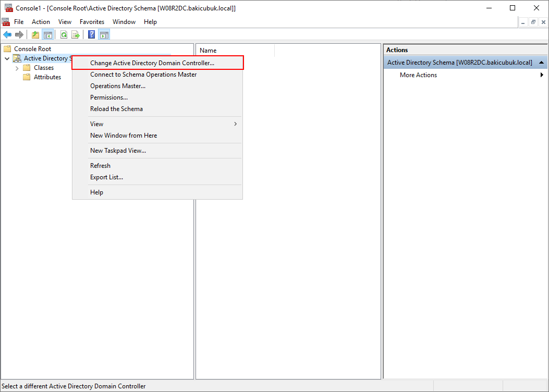Choose Refresh in context menu
The height and width of the screenshot is (392, 549).
click(x=157, y=166)
